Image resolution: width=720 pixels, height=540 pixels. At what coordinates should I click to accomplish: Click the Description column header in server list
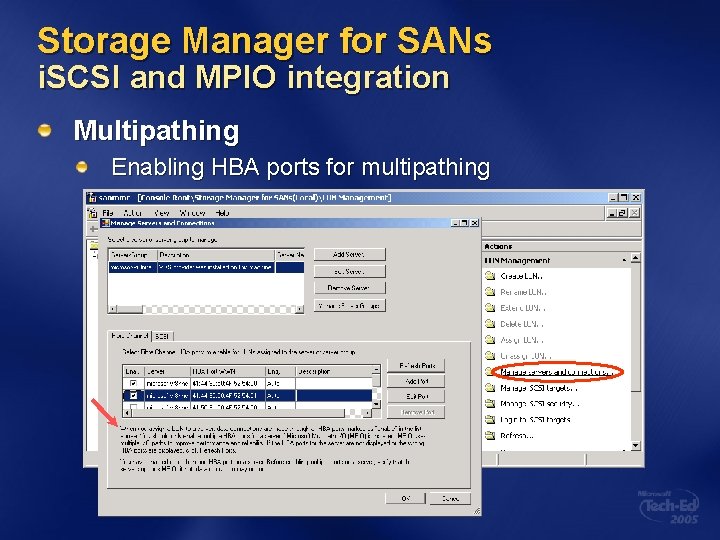(216, 255)
